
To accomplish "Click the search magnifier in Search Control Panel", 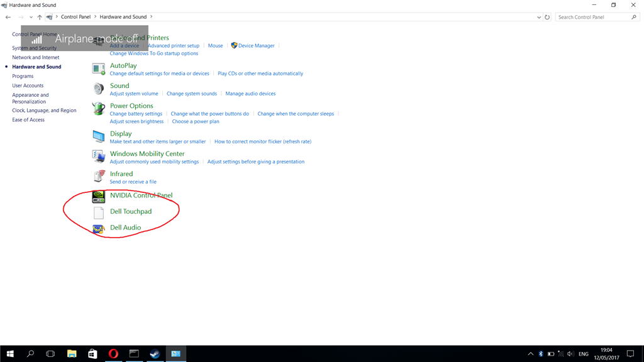I will click(634, 17).
